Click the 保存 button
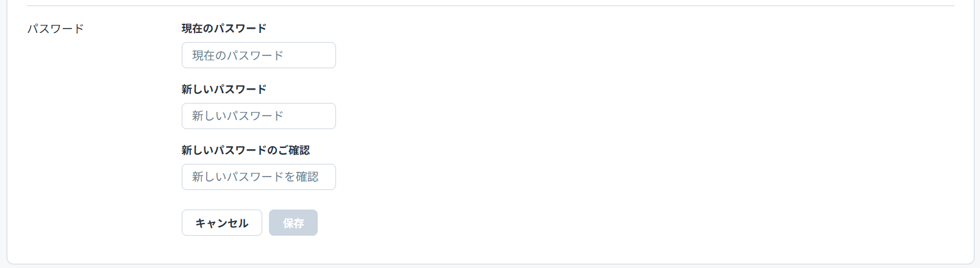 point(293,223)
